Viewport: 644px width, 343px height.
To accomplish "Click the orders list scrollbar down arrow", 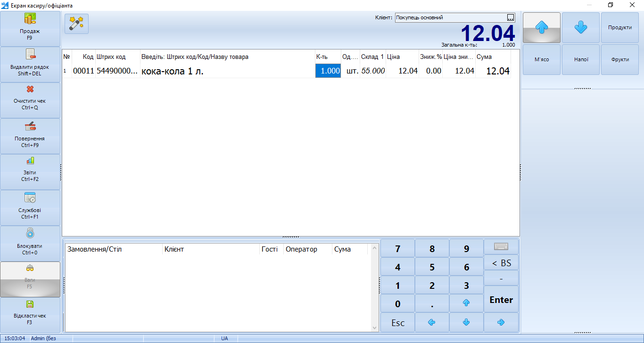I will [x=375, y=328].
